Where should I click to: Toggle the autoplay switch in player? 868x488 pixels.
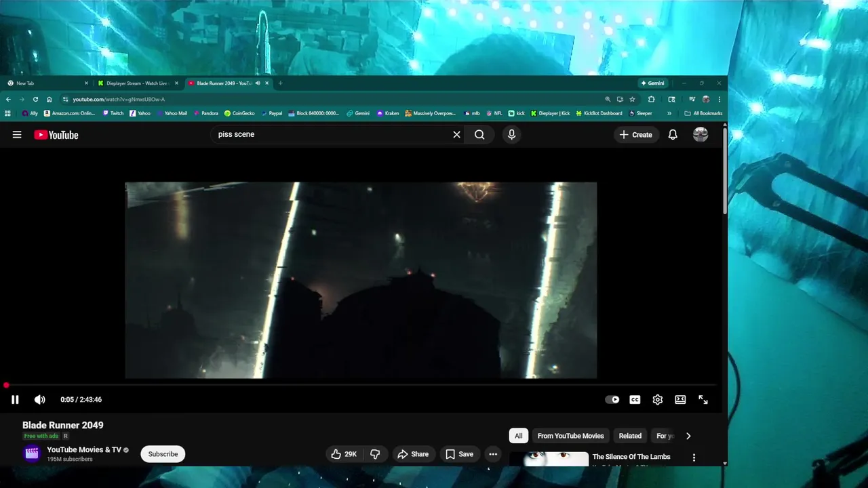tap(612, 400)
